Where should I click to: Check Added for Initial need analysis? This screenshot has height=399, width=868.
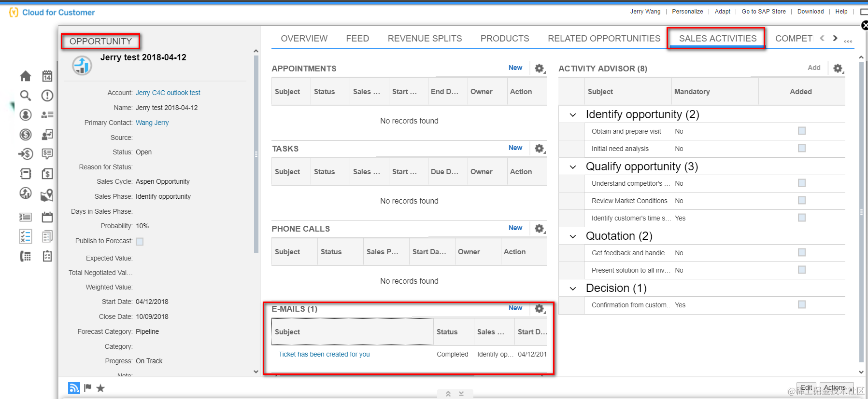pos(802,148)
